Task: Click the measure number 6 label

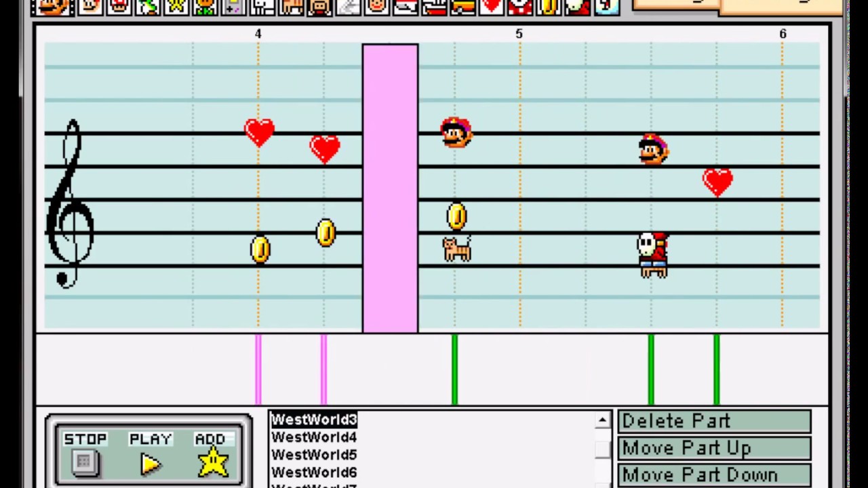Action: [x=783, y=33]
